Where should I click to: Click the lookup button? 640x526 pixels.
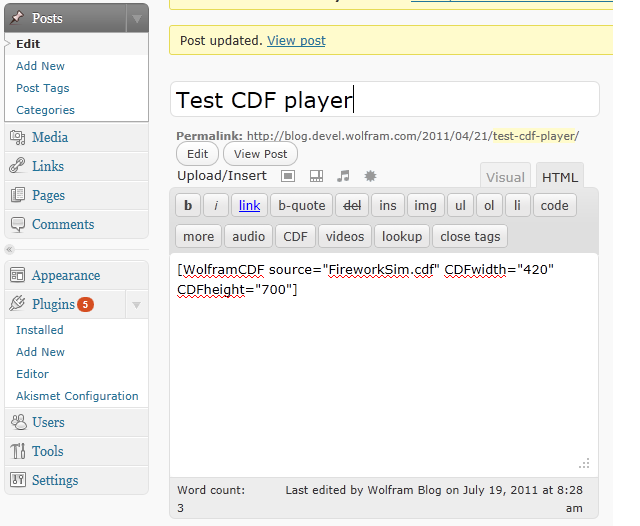pos(402,236)
